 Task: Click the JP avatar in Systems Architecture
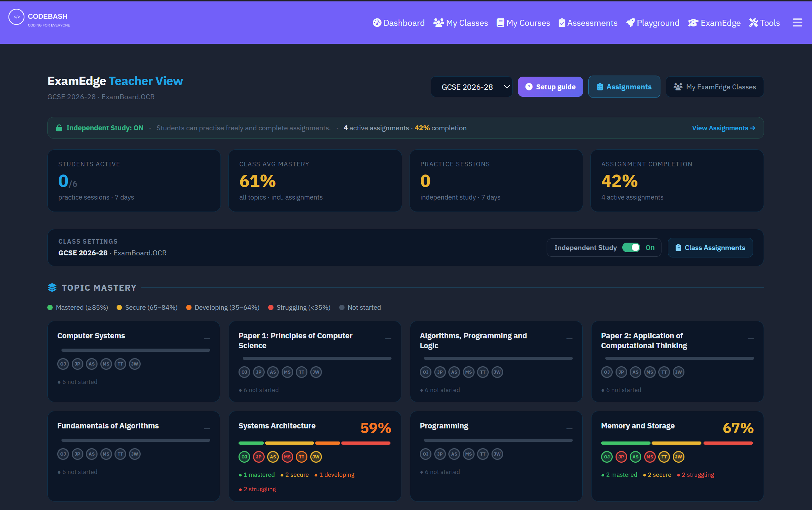[259, 457]
